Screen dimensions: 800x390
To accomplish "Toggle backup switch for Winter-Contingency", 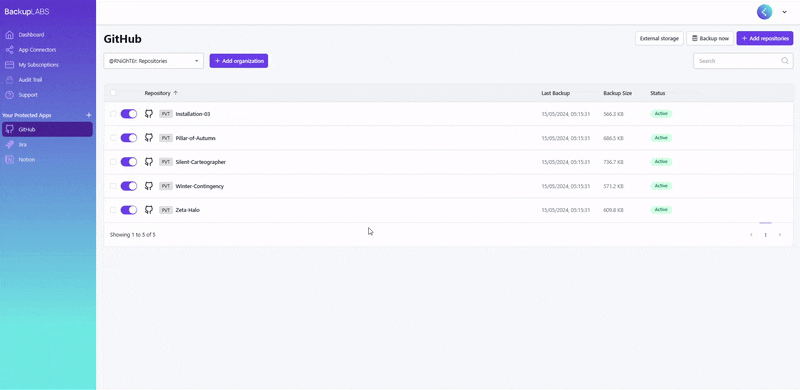I will (x=129, y=186).
